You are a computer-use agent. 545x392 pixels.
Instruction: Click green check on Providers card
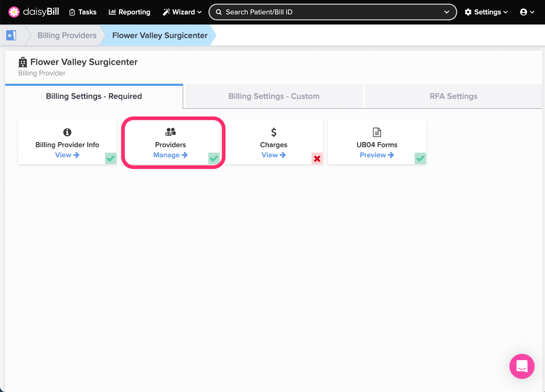214,158
